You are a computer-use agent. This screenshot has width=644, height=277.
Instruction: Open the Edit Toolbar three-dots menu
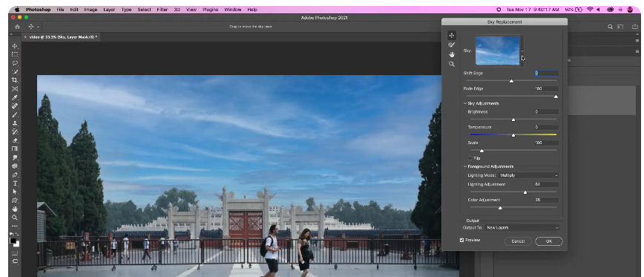point(15,226)
